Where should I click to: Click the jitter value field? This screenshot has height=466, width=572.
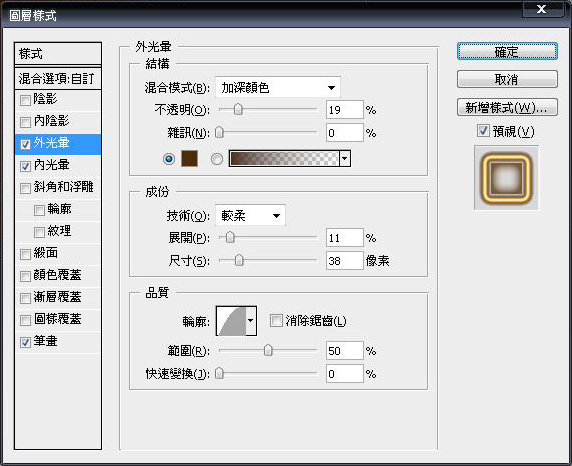345,374
